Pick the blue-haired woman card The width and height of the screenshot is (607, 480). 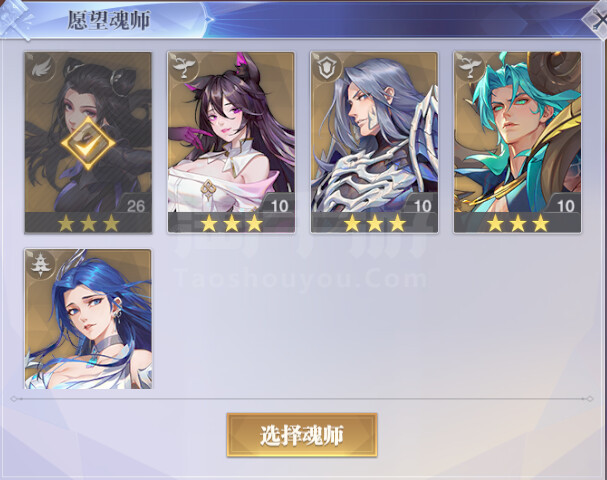click(x=88, y=319)
